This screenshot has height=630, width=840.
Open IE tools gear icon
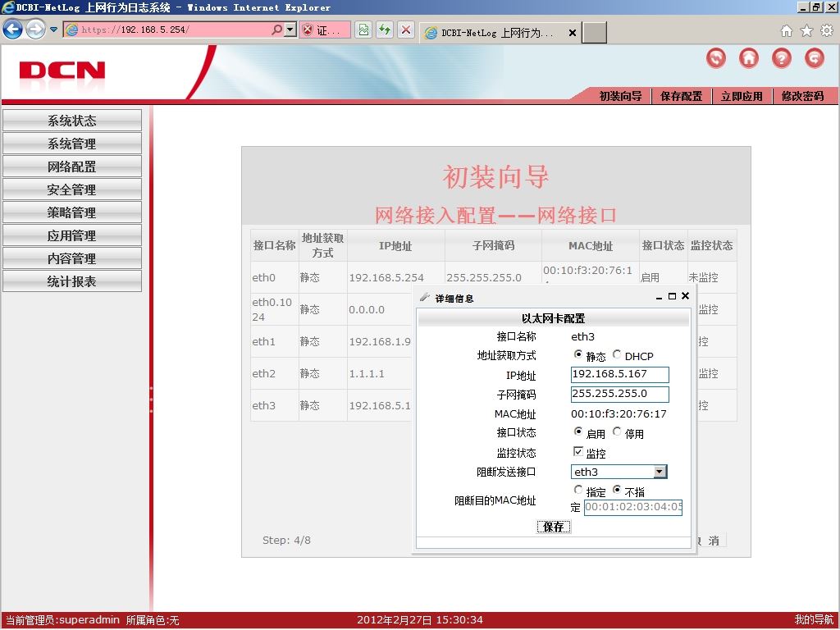point(827,30)
